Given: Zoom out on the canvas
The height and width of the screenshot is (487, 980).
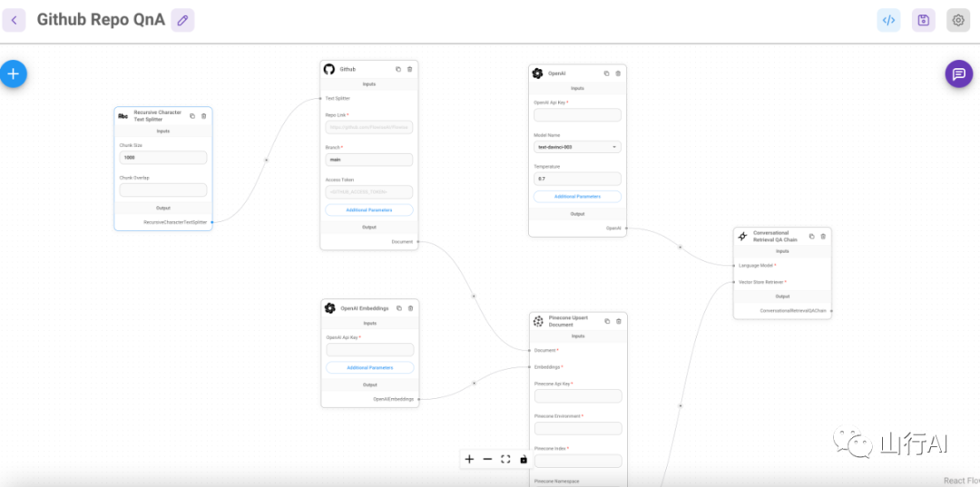Looking at the screenshot, I should point(487,459).
